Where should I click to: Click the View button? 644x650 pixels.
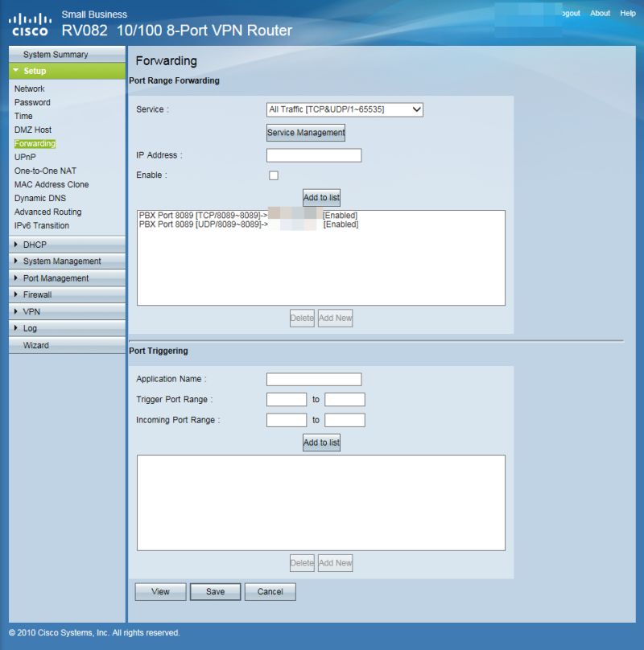pyautogui.click(x=160, y=591)
